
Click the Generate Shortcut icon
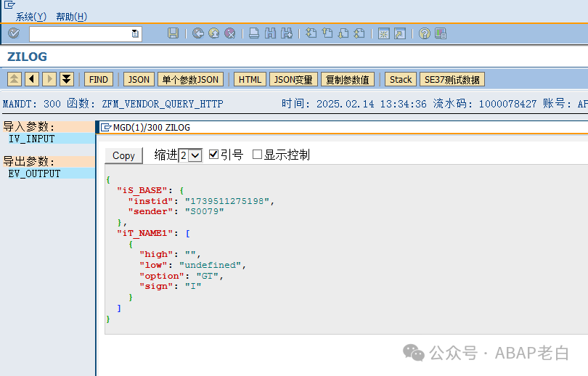coord(400,33)
